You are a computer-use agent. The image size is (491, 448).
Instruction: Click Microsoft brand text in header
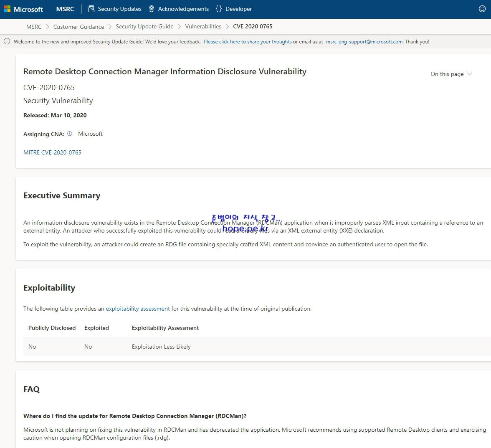[x=28, y=9]
